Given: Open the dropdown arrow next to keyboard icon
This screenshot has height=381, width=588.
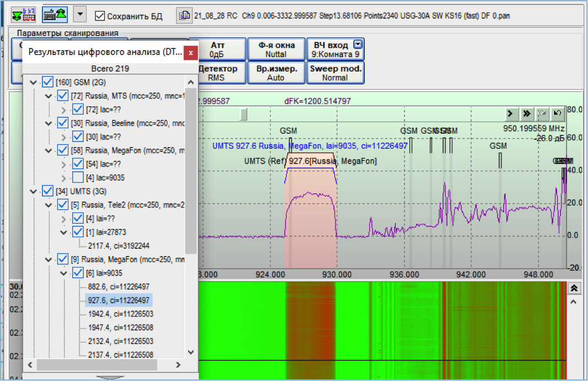Looking at the screenshot, I should point(80,15).
